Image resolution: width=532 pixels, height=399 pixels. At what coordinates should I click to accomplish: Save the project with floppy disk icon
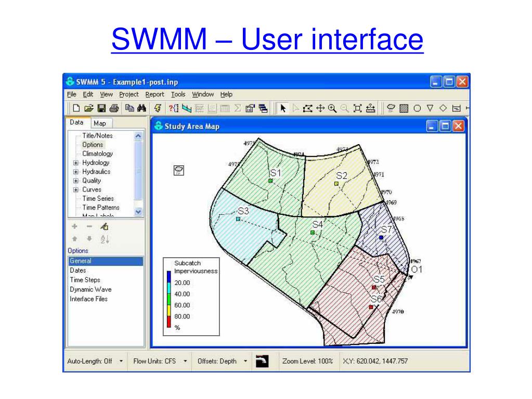coord(101,108)
